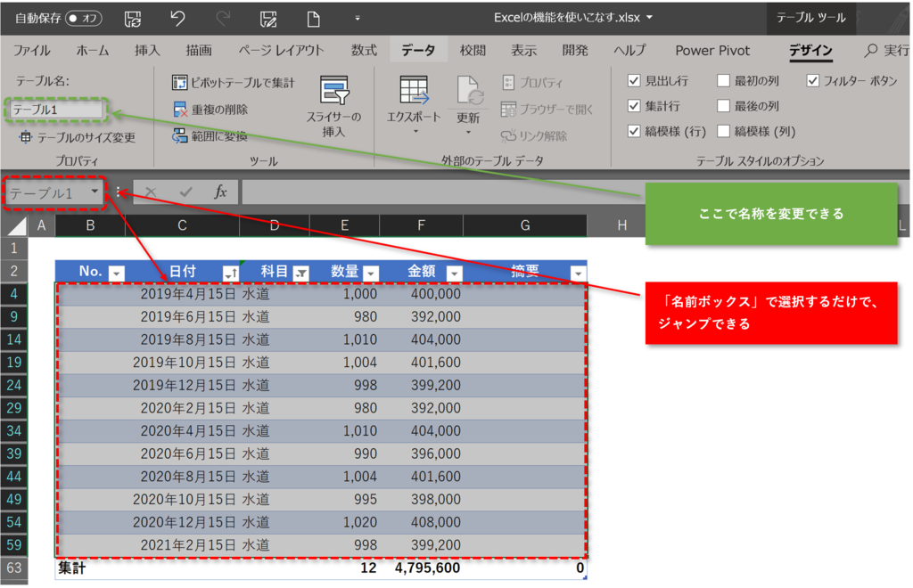
Task: Toggle 自動保存 on
Action: [x=86, y=17]
